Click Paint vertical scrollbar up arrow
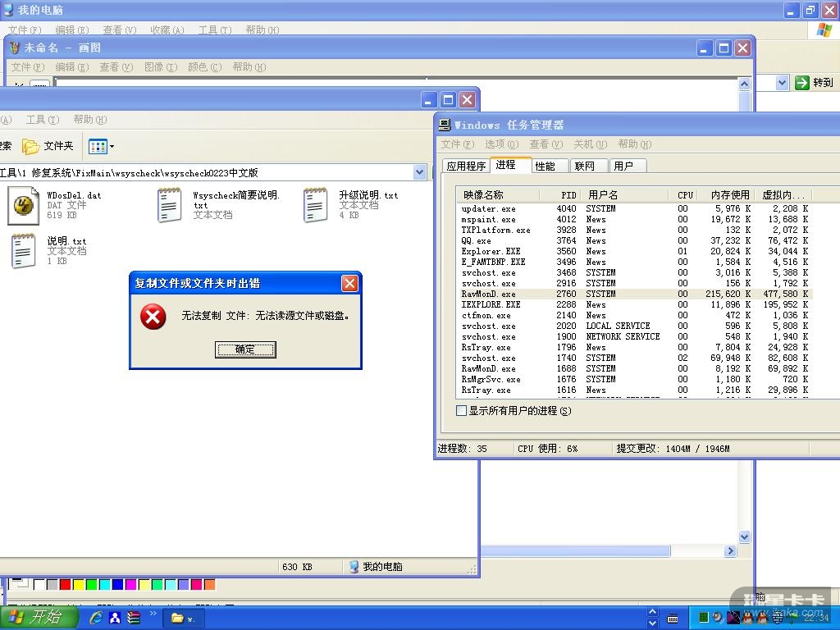 (x=744, y=84)
